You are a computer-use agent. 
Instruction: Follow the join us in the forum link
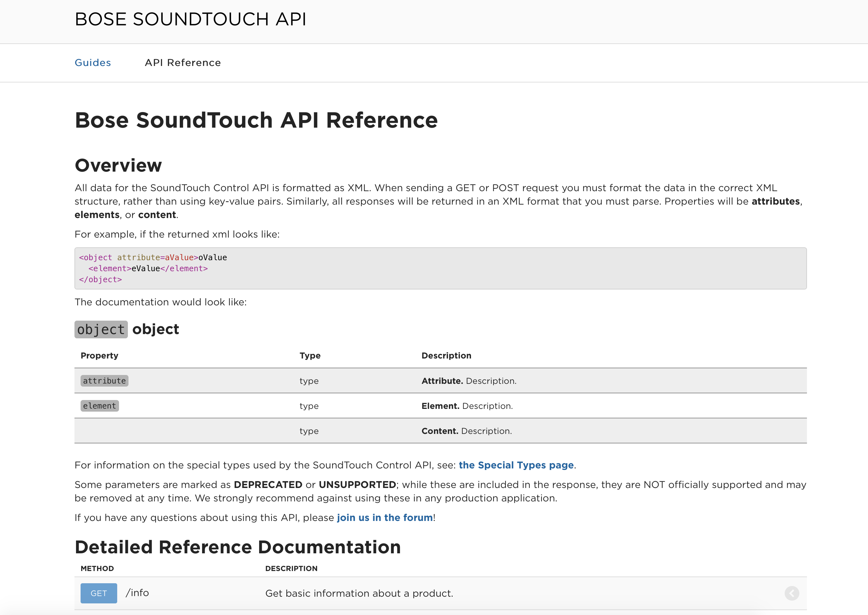[x=385, y=517]
